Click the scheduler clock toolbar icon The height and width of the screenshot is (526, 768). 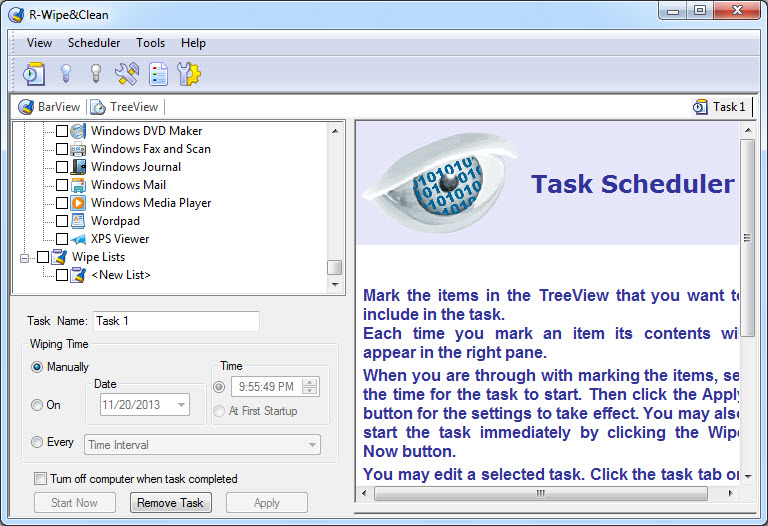pos(34,74)
